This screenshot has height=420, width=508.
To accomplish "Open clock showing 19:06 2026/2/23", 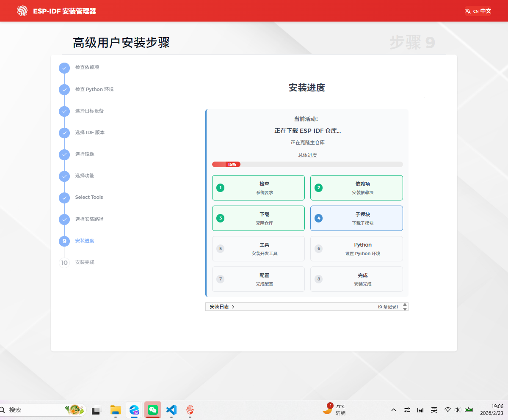I will (491, 409).
